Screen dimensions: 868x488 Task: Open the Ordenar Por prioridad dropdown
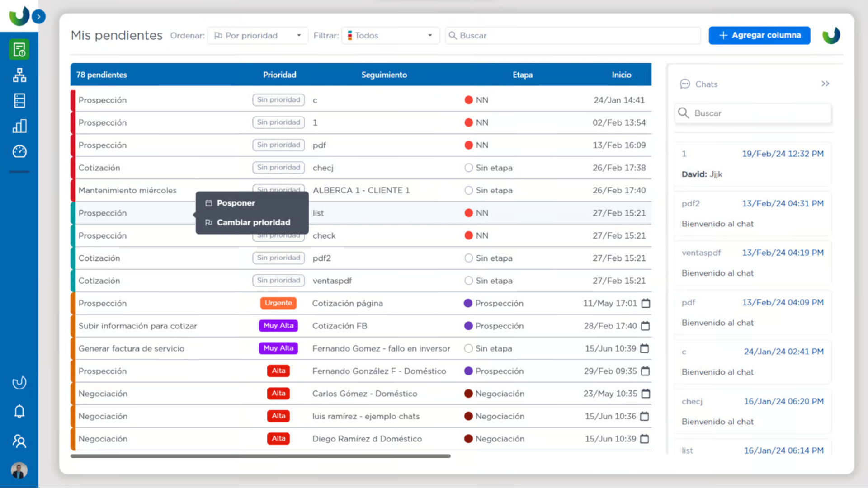click(x=258, y=35)
